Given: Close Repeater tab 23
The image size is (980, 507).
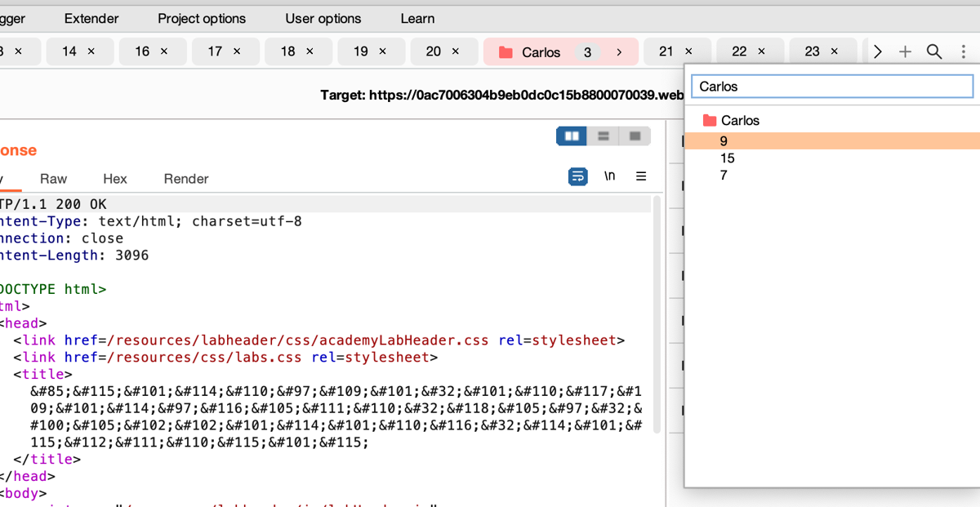Looking at the screenshot, I should point(834,51).
